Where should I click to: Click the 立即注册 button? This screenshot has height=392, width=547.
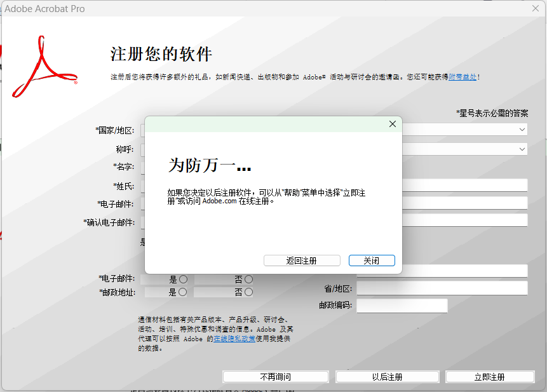490,377
